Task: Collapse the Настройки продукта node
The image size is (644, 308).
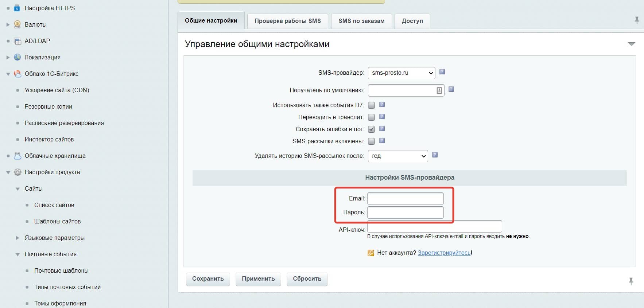Action: [x=8, y=172]
